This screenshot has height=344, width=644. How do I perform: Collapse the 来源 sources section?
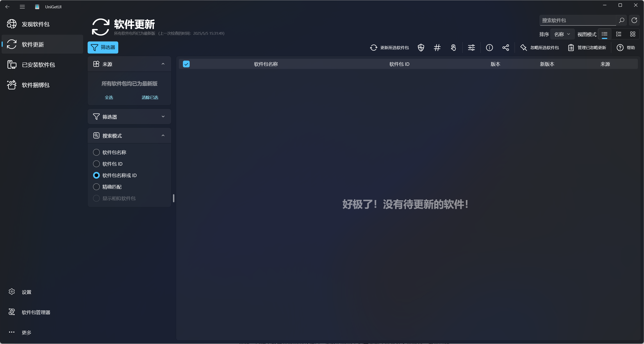coord(163,64)
